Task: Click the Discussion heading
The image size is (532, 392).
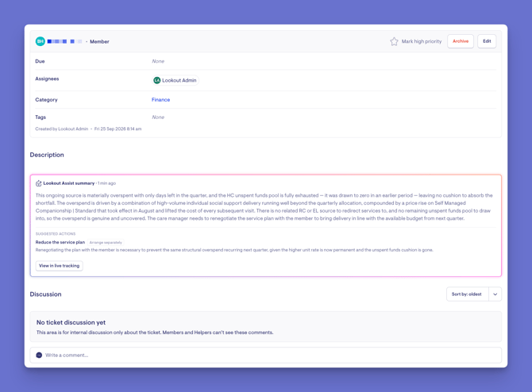Action: pyautogui.click(x=45, y=294)
